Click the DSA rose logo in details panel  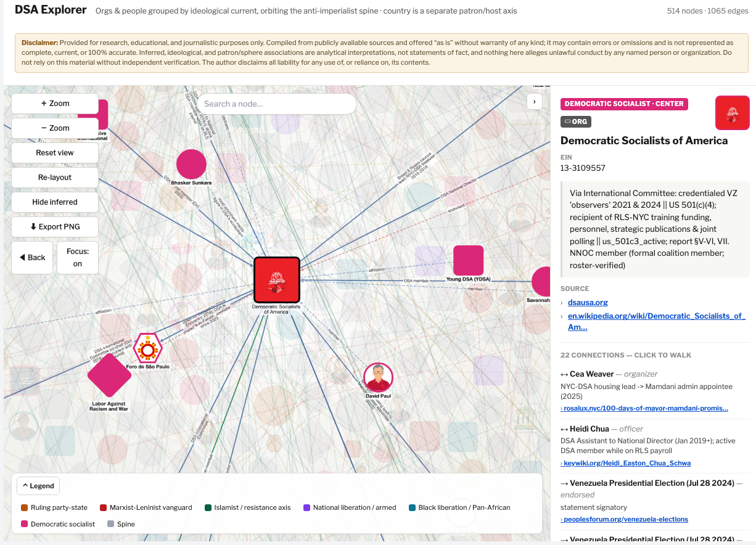pyautogui.click(x=732, y=113)
